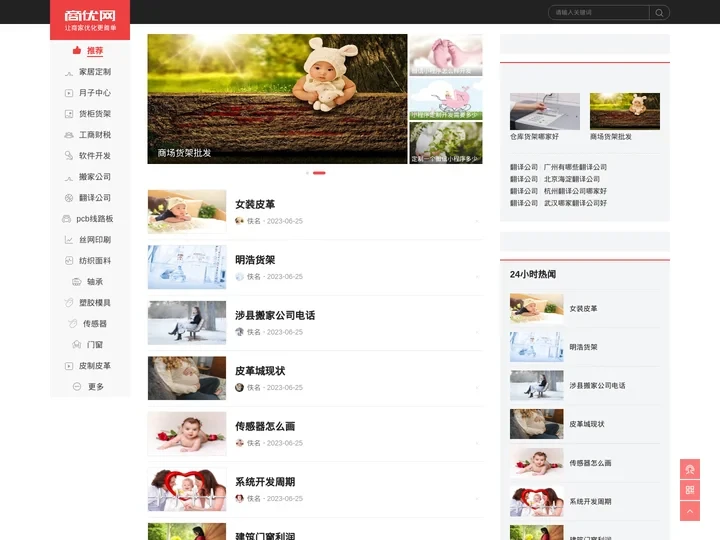Open the 商场货架批发 banner slide
720x540 pixels.
(277, 99)
